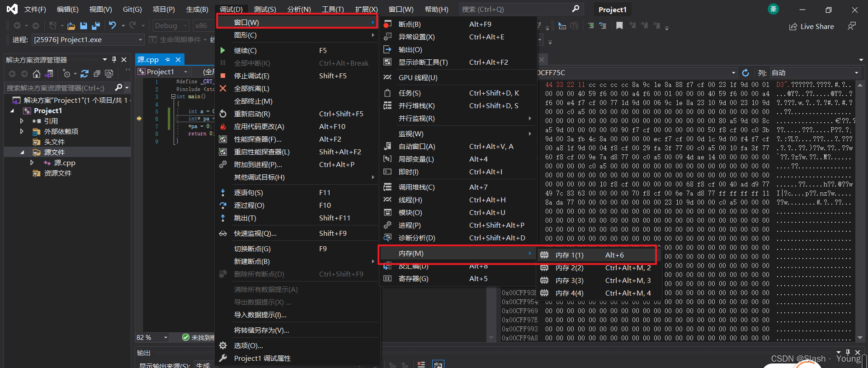Select 重新启动(R) menu item
Image resolution: width=868 pixels, height=368 pixels.
(297, 114)
